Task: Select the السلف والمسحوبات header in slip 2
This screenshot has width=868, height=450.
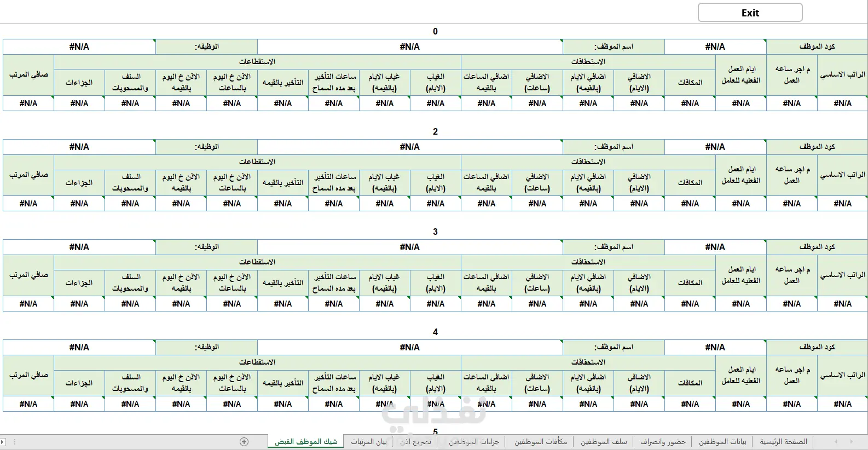Action: [x=130, y=183]
